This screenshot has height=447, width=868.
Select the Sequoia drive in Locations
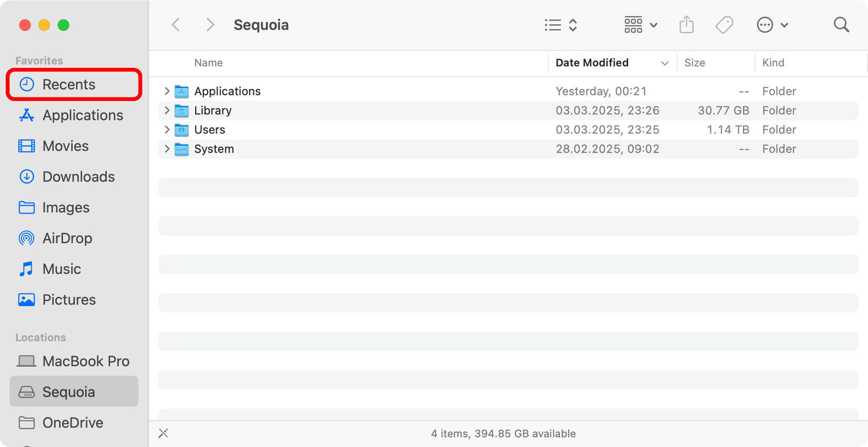click(x=68, y=391)
